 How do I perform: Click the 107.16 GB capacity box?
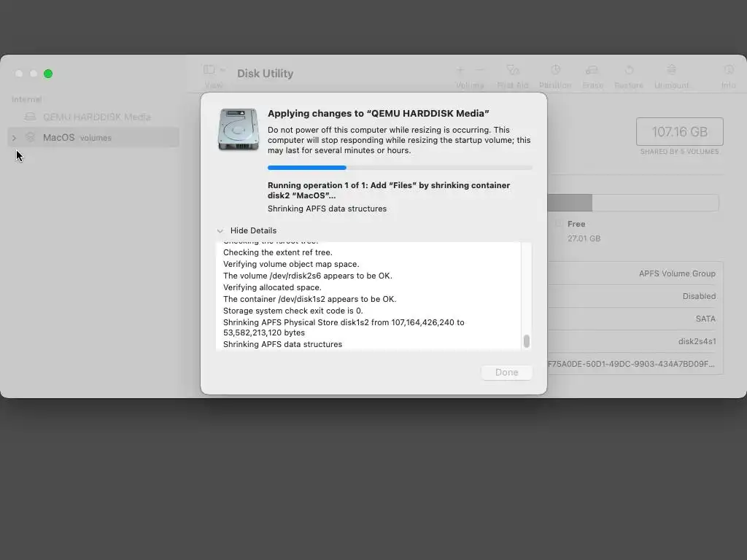coord(679,131)
